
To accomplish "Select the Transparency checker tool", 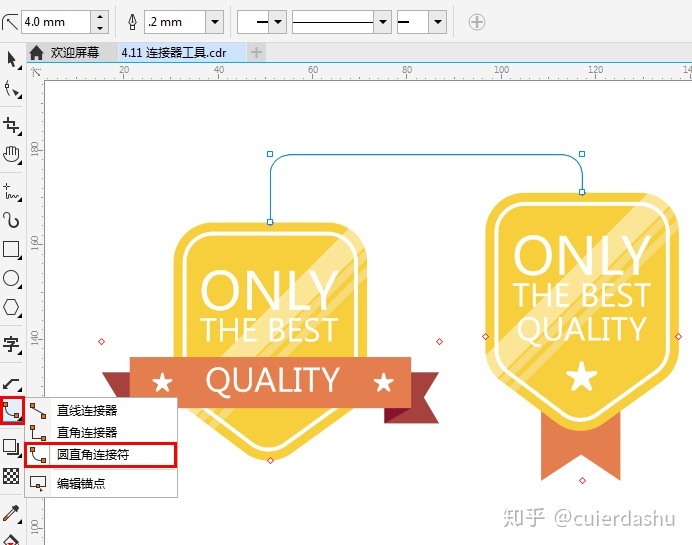I will [12, 476].
